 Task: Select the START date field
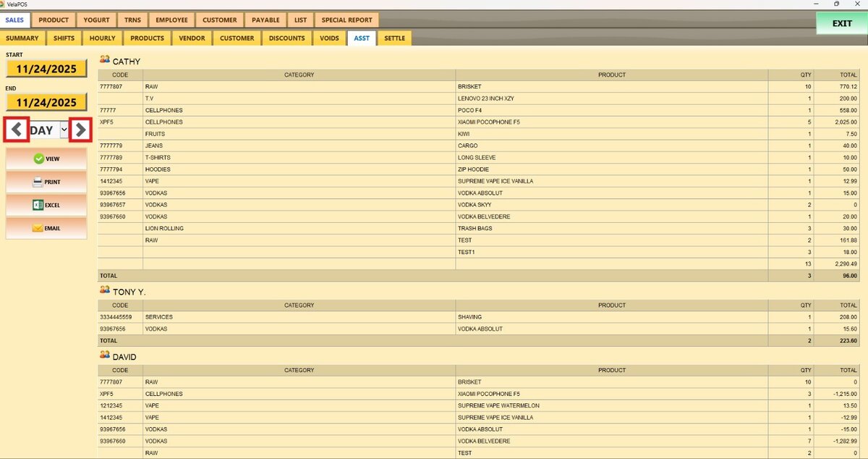tap(46, 68)
